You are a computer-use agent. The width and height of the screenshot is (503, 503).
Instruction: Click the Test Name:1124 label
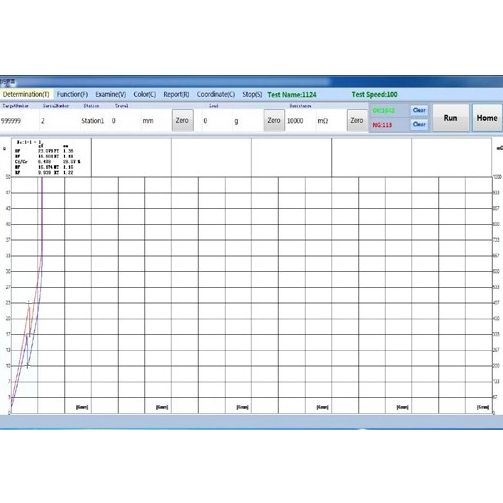click(x=292, y=95)
